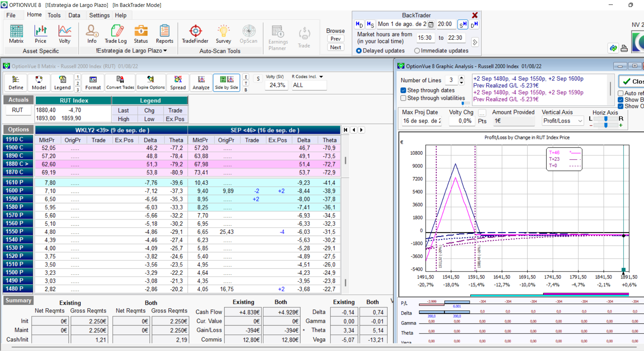Click the Volty Chg ellipsis button
This screenshot has height=351, width=644.
[x=482, y=113]
